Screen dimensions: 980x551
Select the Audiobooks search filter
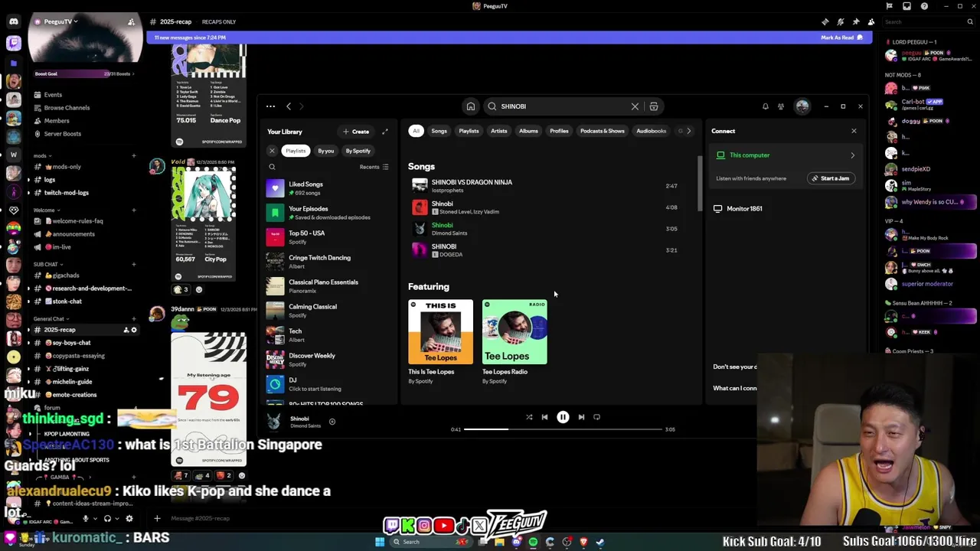tap(651, 131)
